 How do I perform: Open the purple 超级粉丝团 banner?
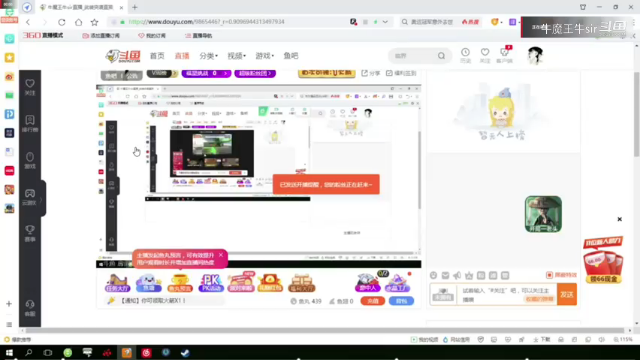click(x=255, y=73)
